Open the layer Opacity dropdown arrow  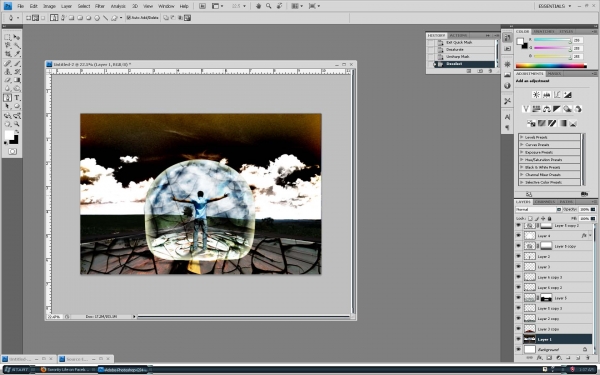pos(593,209)
